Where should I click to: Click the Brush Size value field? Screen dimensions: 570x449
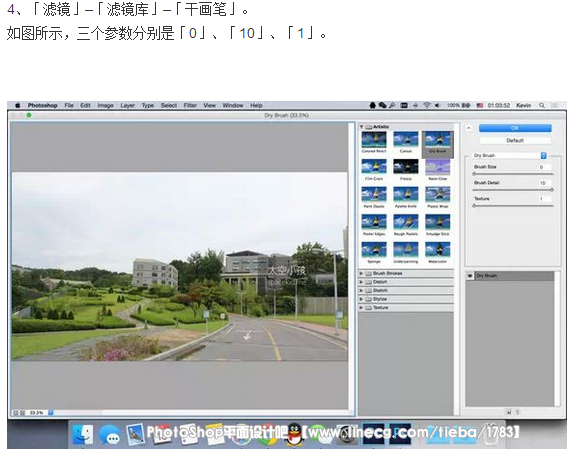[x=544, y=167]
